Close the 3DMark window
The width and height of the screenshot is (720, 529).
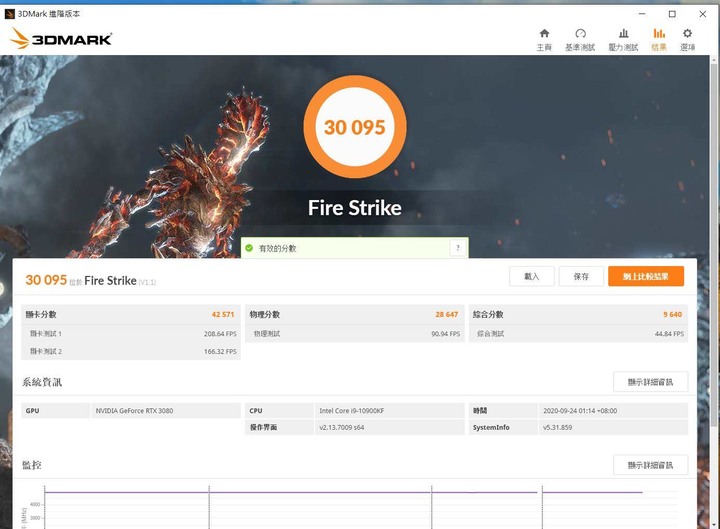point(703,14)
